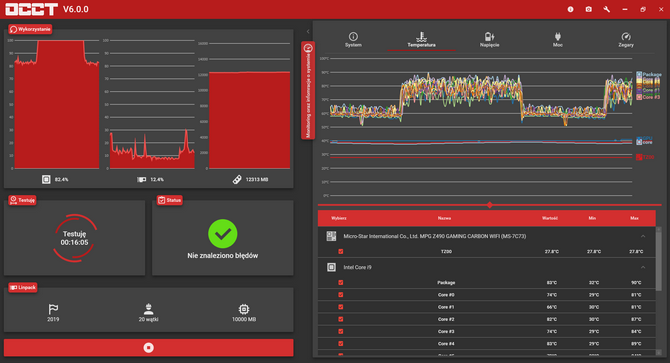Click the worker icon above 20 wątki
The height and width of the screenshot is (363, 670).
click(x=148, y=309)
